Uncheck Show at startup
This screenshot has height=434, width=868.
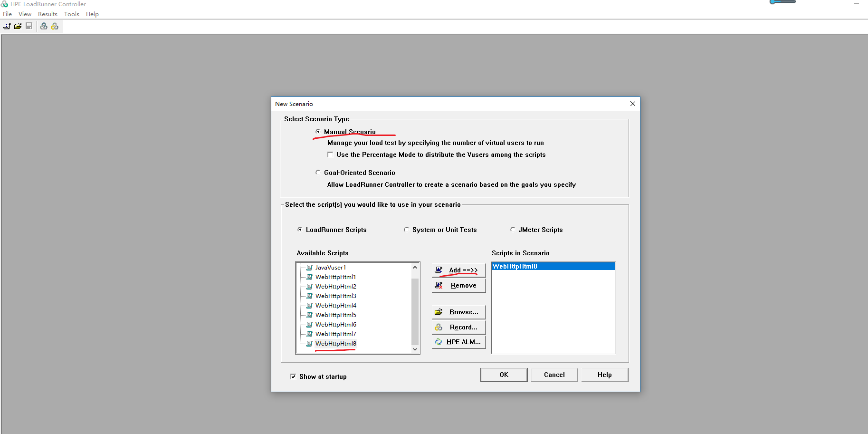tap(293, 376)
